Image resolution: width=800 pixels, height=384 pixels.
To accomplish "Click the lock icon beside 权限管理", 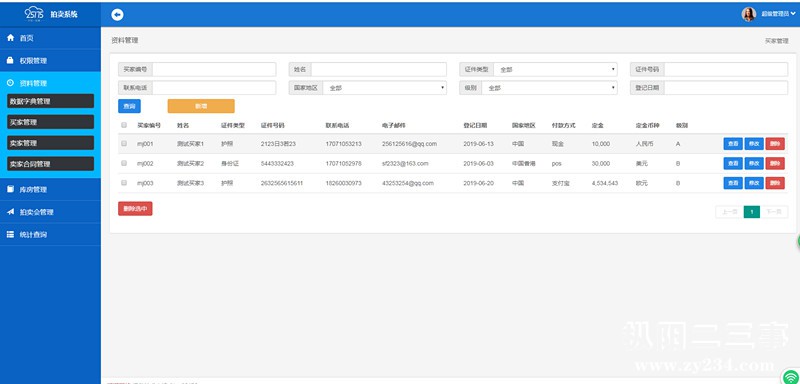I will click(x=10, y=61).
